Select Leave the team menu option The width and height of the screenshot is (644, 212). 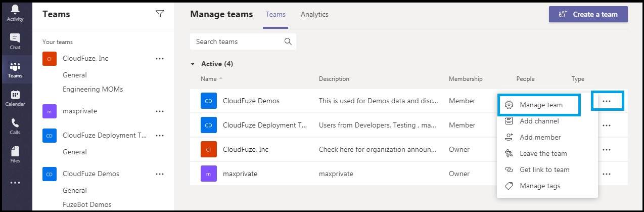pos(543,153)
